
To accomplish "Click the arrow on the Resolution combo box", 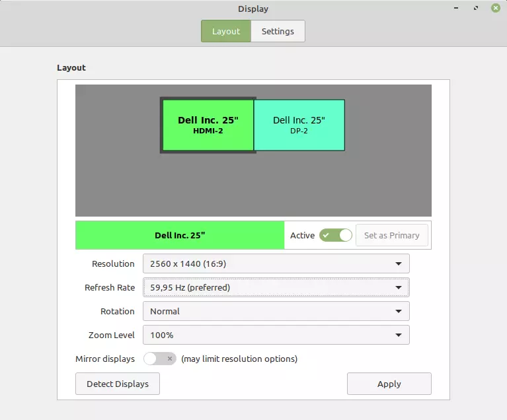I will pos(399,264).
